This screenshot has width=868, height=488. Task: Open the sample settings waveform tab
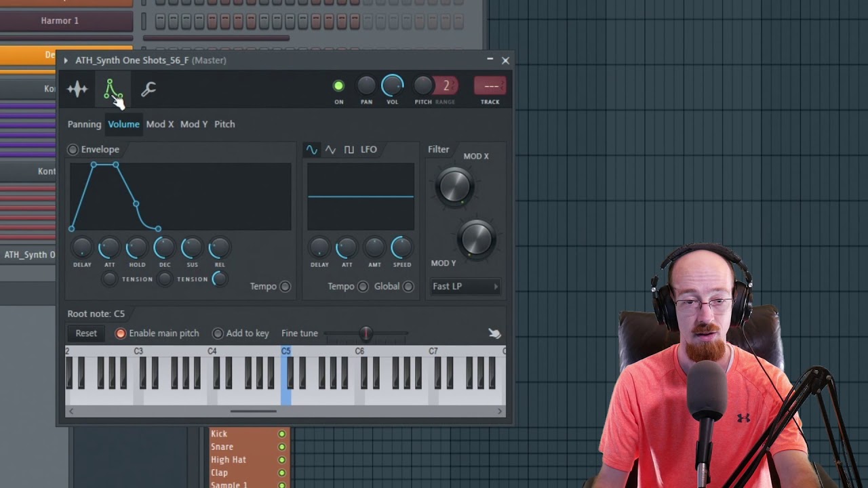77,89
